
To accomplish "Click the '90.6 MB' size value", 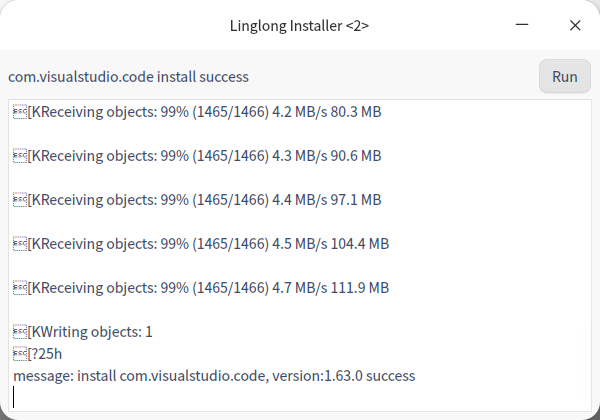I will pyautogui.click(x=355, y=156).
